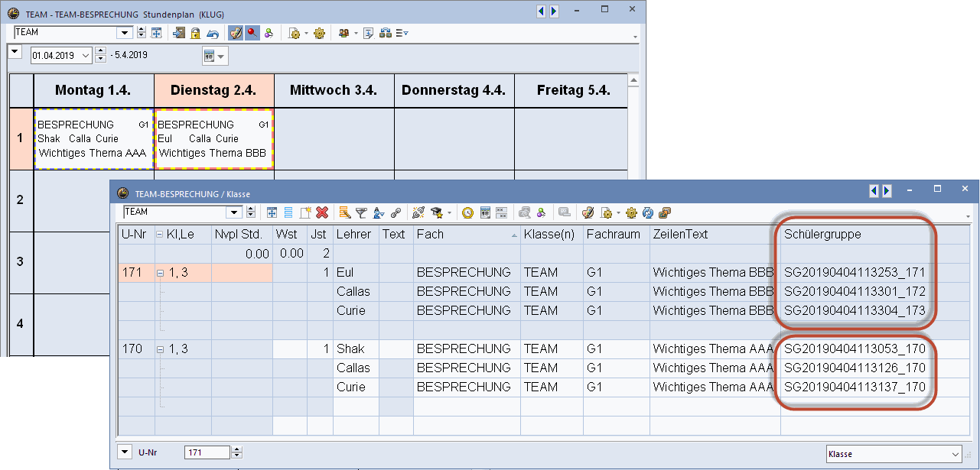Click the door-with-arrow icon in Stundenplan toolbar

179,33
